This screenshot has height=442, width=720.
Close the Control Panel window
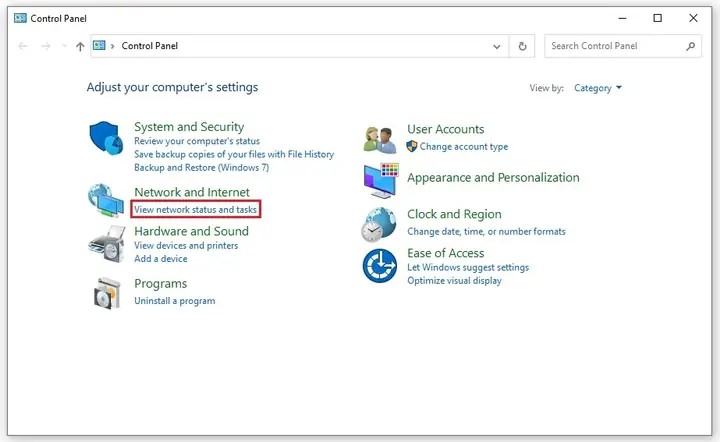[693, 18]
